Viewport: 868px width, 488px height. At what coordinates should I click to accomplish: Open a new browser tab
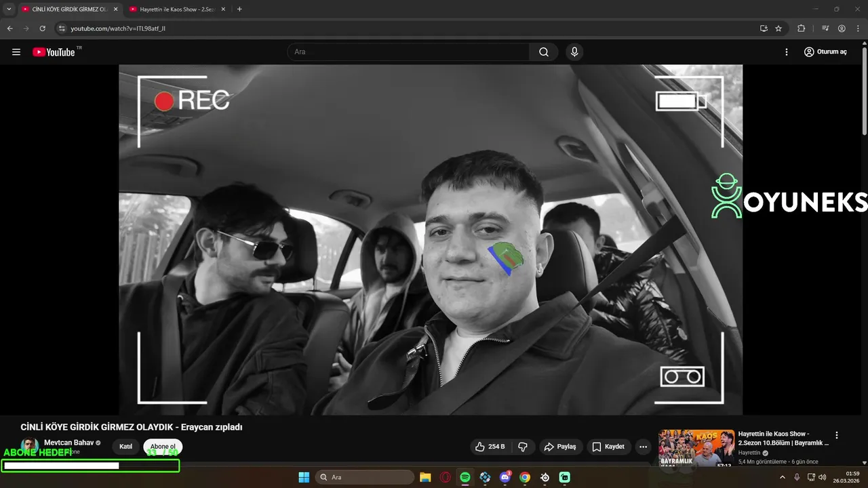[x=239, y=9]
